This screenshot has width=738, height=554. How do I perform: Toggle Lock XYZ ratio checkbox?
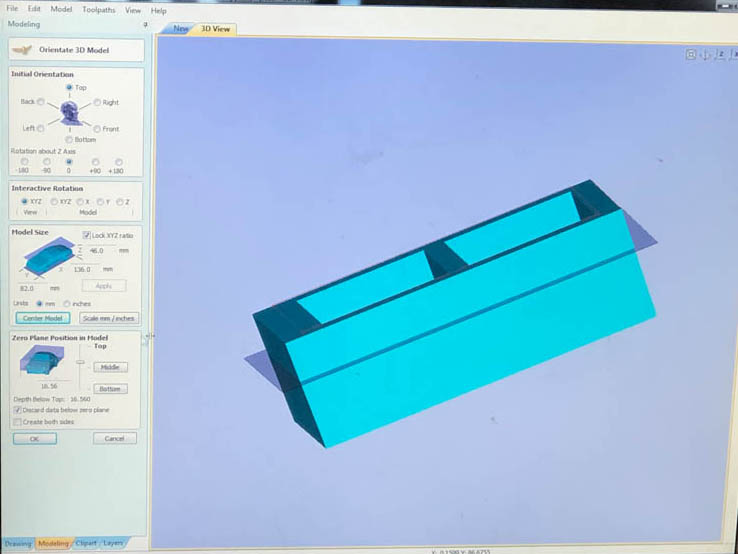(87, 235)
